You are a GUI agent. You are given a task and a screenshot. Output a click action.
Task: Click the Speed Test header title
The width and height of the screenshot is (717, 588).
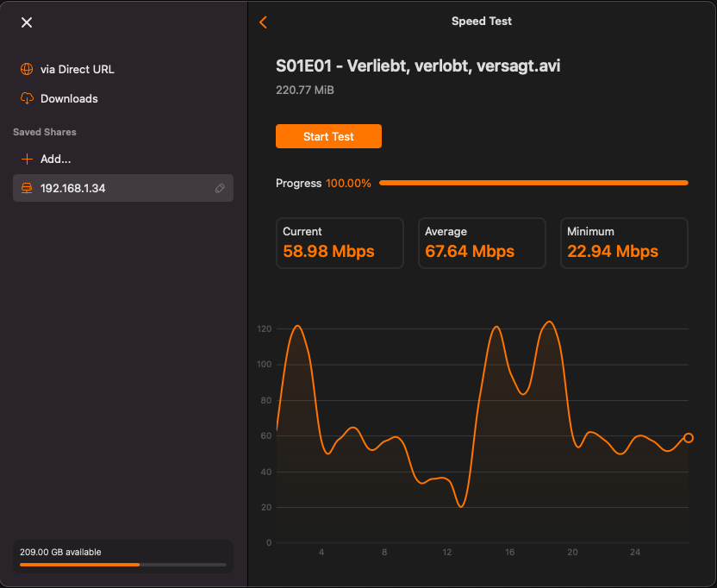(482, 22)
